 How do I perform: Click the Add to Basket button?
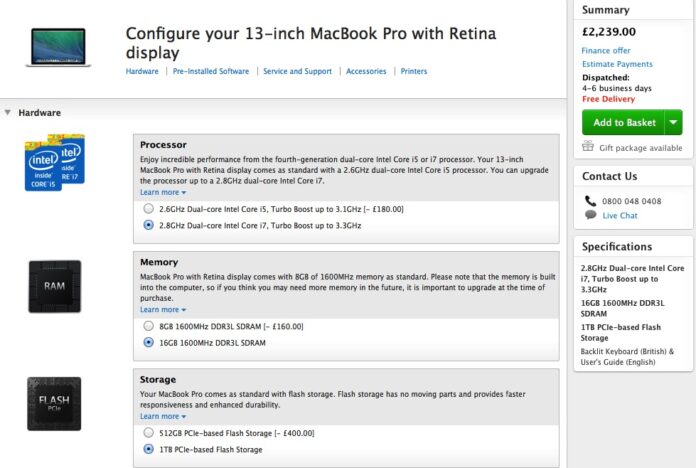624,122
